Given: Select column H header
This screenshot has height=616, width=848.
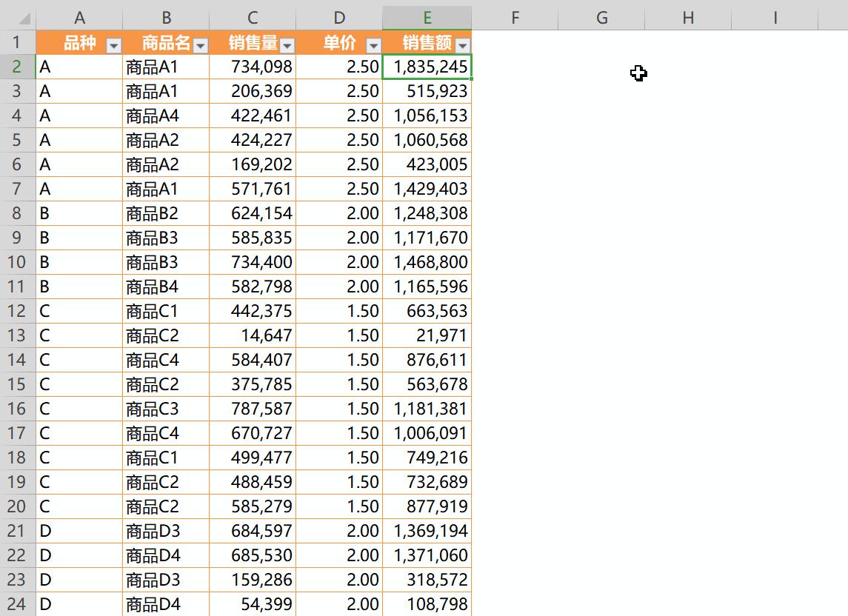Looking at the screenshot, I should (688, 18).
